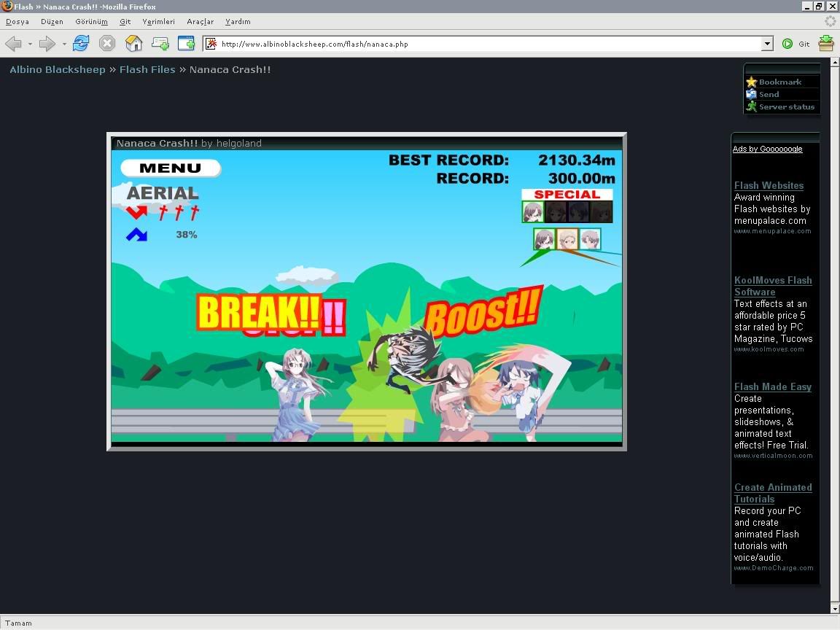
Task: Open the Forward history dropdown arrow
Action: pyautogui.click(x=64, y=44)
